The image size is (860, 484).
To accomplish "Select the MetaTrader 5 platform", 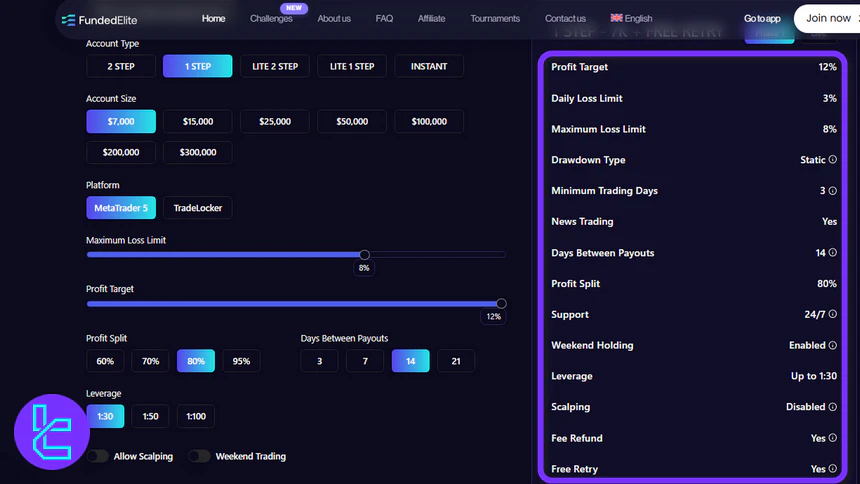I will (121, 208).
